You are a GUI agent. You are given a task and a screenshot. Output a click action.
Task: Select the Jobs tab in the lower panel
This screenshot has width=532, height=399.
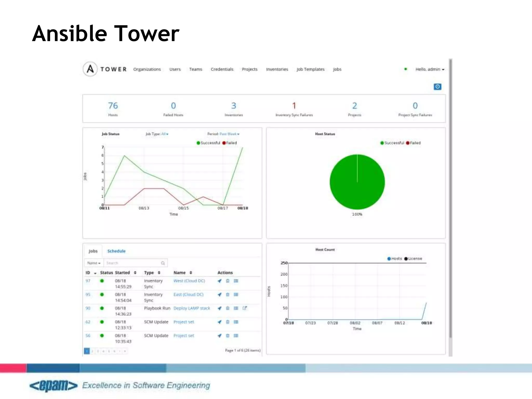pyautogui.click(x=93, y=251)
